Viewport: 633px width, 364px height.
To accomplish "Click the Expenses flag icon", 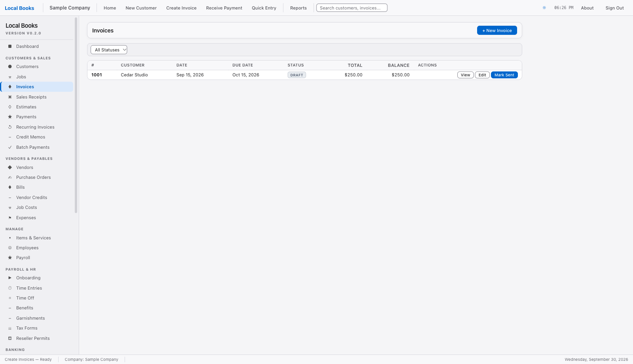I will point(10,218).
